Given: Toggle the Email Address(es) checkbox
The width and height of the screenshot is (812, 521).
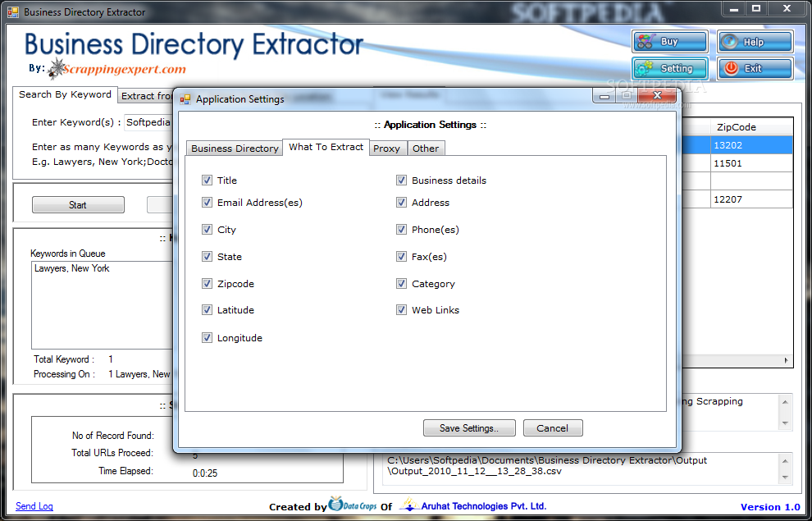Looking at the screenshot, I should pos(208,203).
